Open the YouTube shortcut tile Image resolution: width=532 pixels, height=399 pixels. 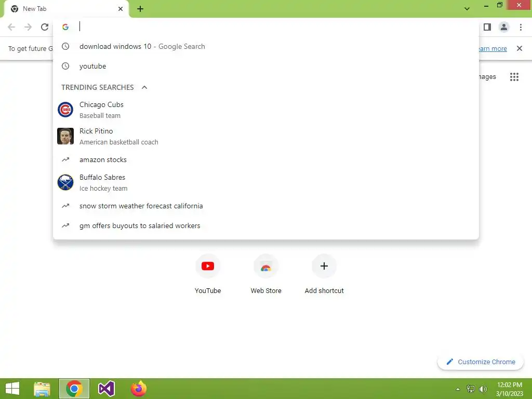click(x=208, y=275)
